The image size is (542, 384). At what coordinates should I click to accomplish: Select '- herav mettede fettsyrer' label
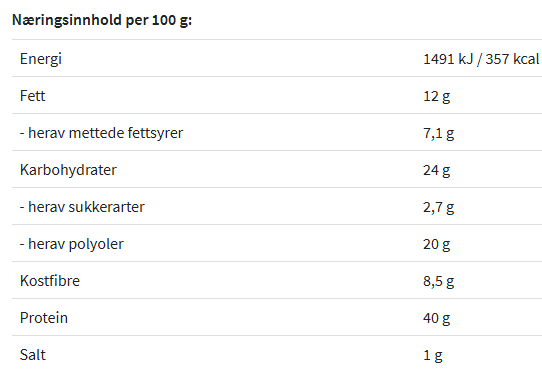pyautogui.click(x=101, y=133)
